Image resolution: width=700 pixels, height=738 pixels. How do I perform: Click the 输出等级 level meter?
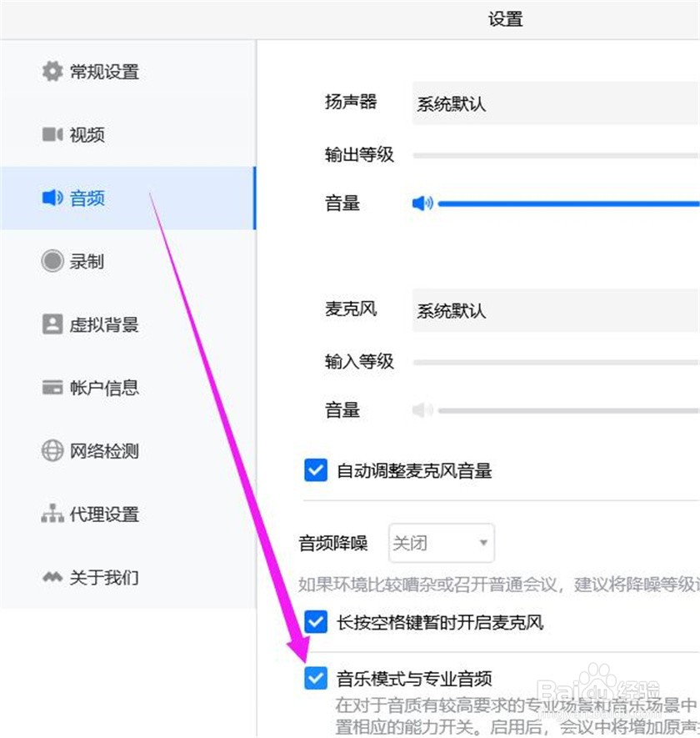pos(550,153)
